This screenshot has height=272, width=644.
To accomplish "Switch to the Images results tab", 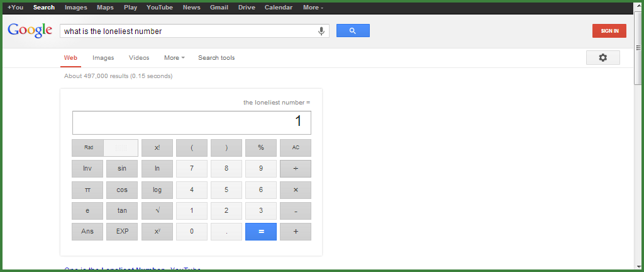I will coord(103,58).
